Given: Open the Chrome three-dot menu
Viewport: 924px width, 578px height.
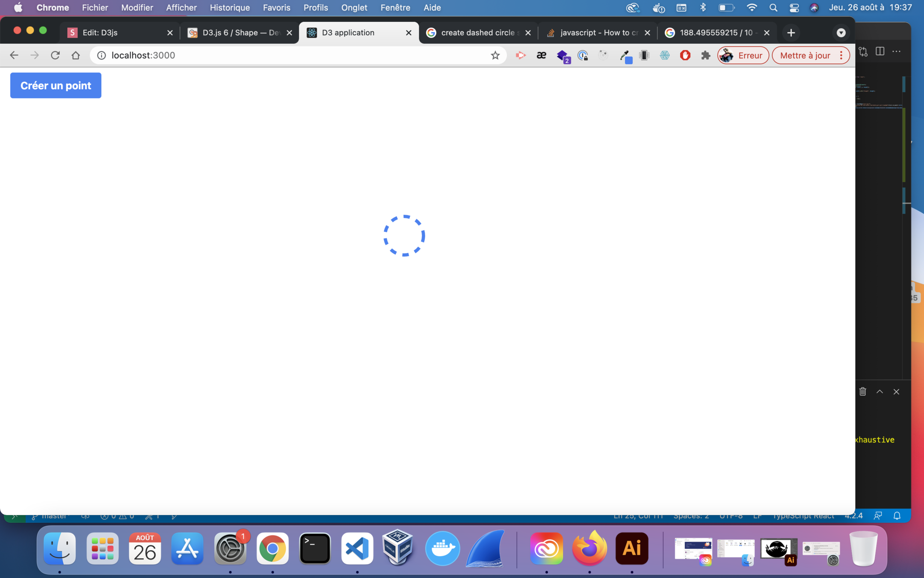Looking at the screenshot, I should pyautogui.click(x=841, y=55).
